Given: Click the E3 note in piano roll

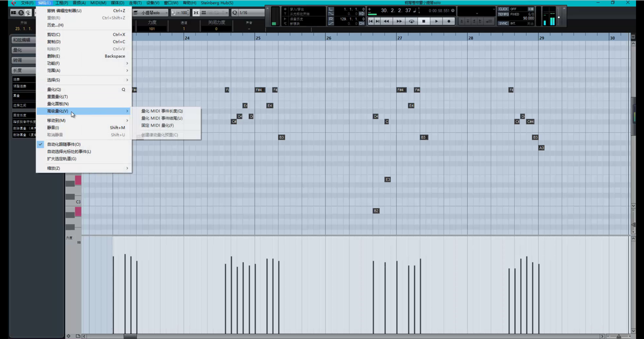Looking at the screenshot, I should point(388,180).
